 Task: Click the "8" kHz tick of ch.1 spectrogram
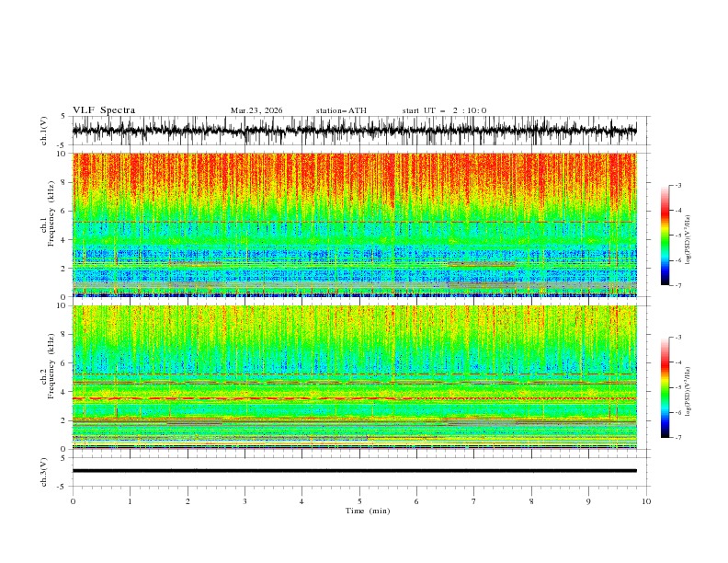64,182
